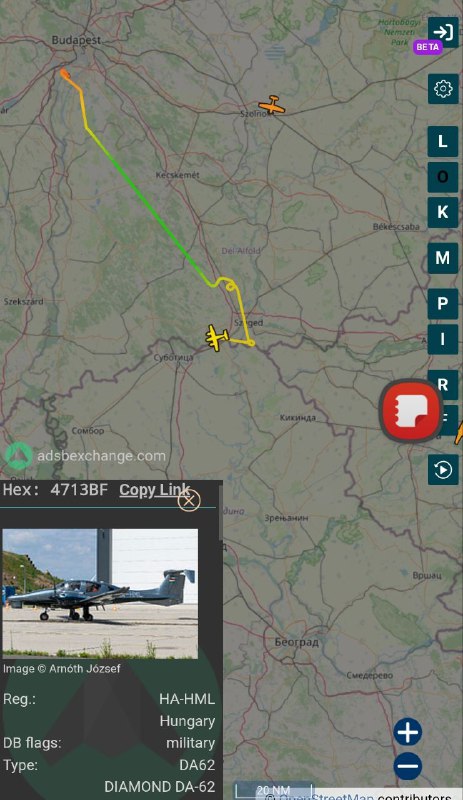Click the Copy Link text
The width and height of the screenshot is (463, 800).
pos(155,490)
